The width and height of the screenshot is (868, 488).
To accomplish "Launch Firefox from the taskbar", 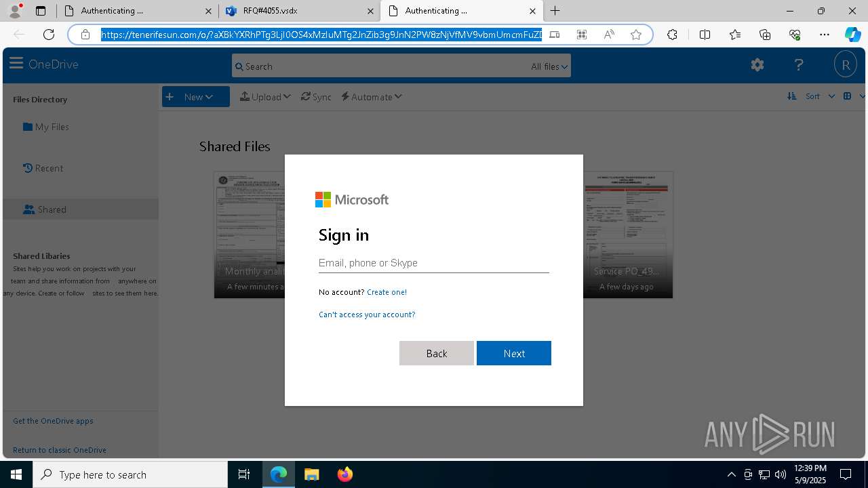I will [345, 474].
